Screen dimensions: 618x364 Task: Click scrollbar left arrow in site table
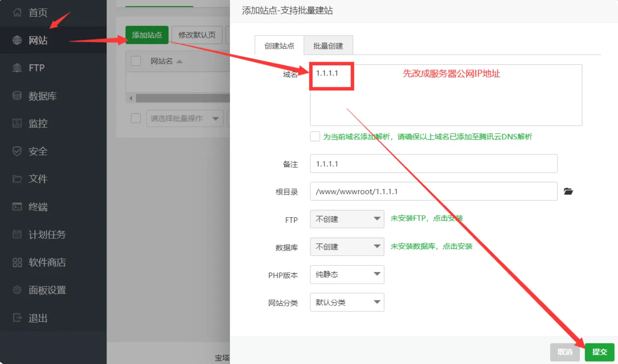coord(131,98)
